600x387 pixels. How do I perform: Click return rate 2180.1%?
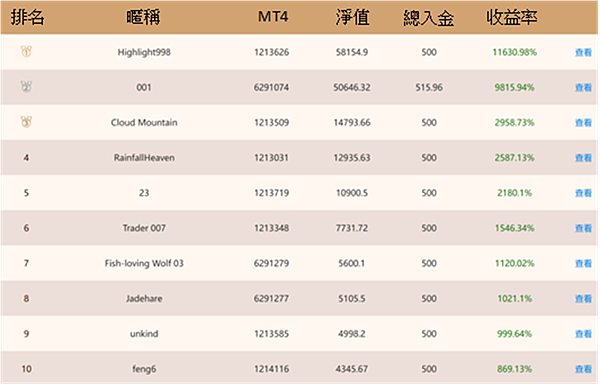[515, 193]
